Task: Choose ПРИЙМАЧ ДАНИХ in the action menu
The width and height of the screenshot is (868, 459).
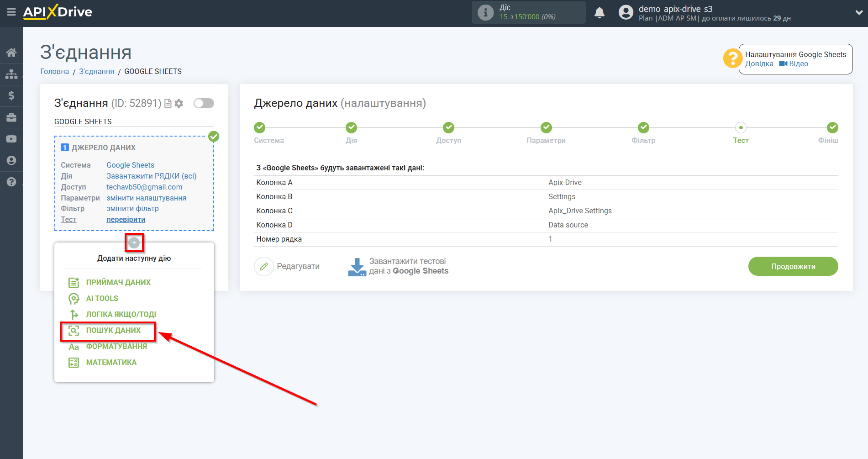Action: pyautogui.click(x=118, y=282)
